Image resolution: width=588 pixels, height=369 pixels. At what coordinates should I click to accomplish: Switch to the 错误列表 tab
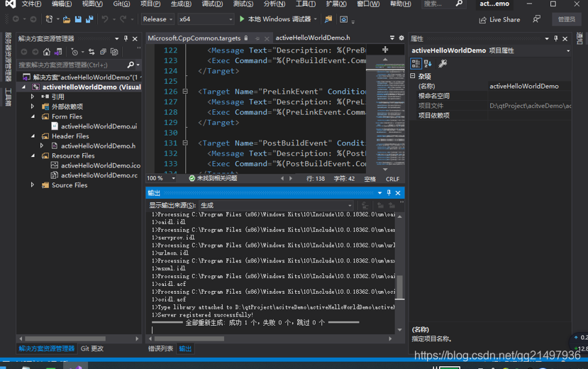coord(160,348)
